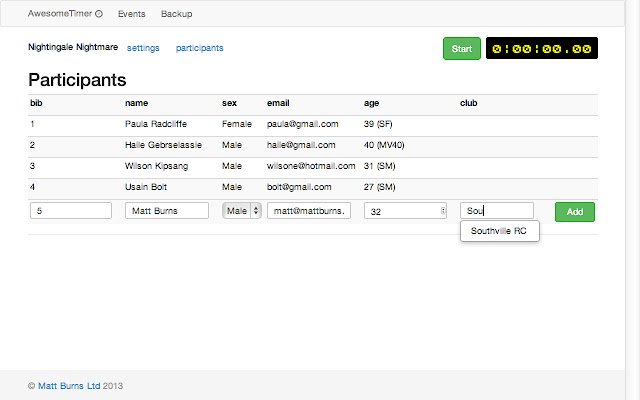
Task: Click the name cell Usain Bolt
Action: (146, 187)
